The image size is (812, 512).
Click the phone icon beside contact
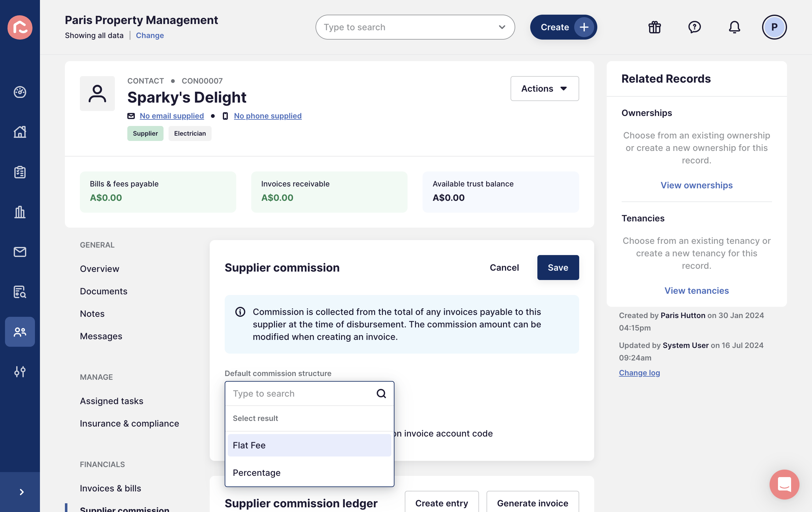point(225,116)
